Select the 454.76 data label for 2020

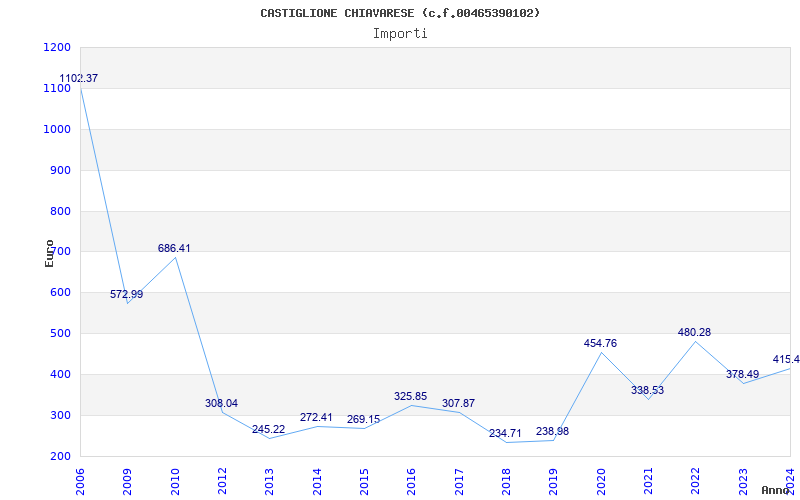[x=601, y=343]
